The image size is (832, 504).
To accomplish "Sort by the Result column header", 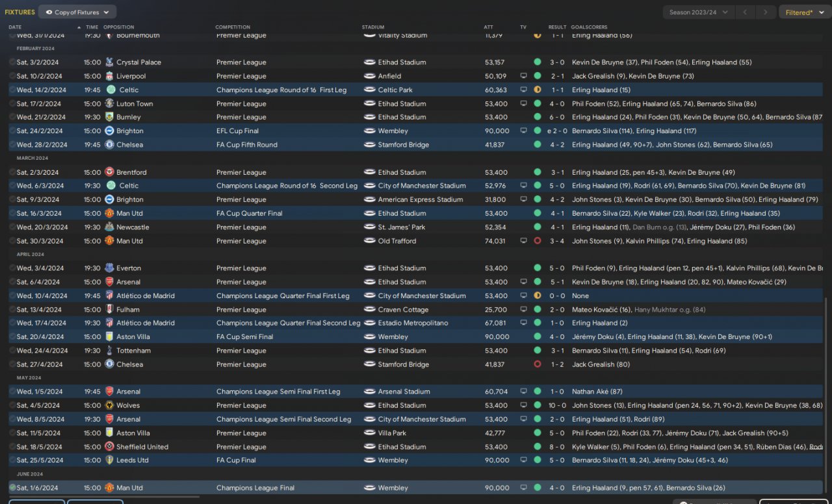I will 557,27.
